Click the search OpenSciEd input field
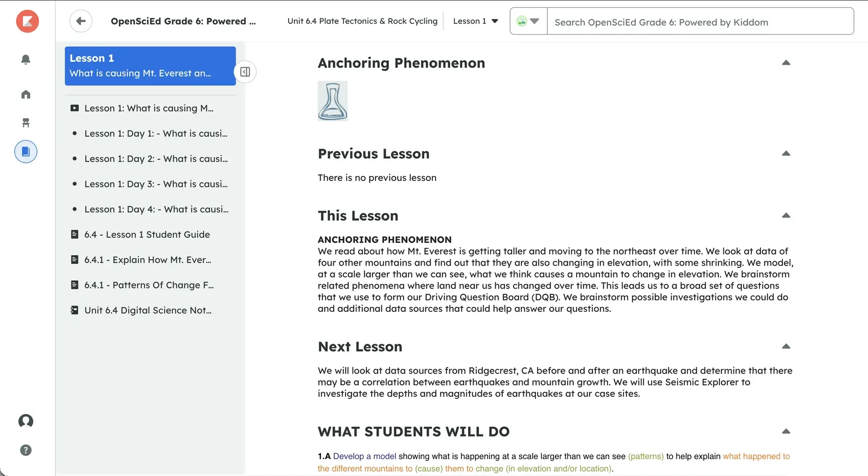Image resolution: width=868 pixels, height=476 pixels. pyautogui.click(x=700, y=22)
